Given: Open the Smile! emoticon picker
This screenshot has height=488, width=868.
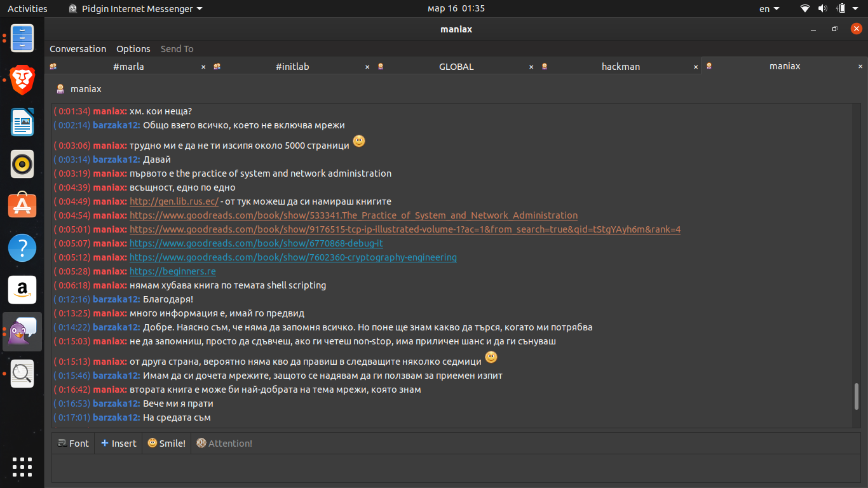Looking at the screenshot, I should pyautogui.click(x=166, y=444).
